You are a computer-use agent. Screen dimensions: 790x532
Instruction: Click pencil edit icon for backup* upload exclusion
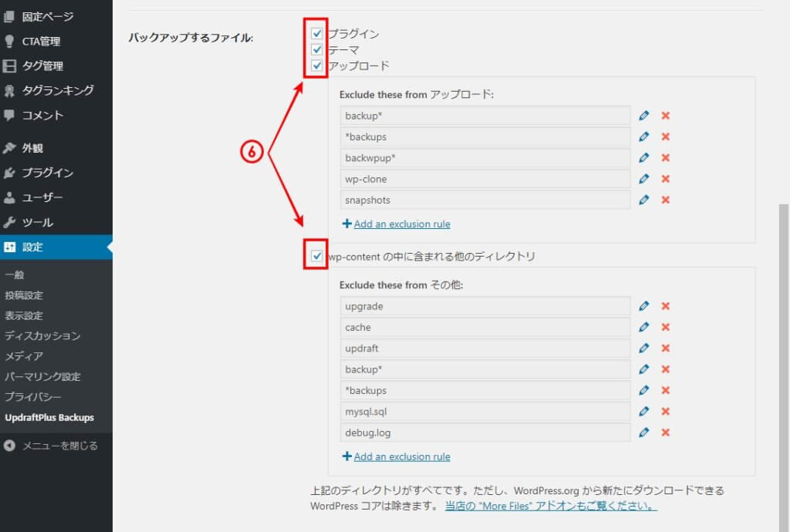(644, 116)
